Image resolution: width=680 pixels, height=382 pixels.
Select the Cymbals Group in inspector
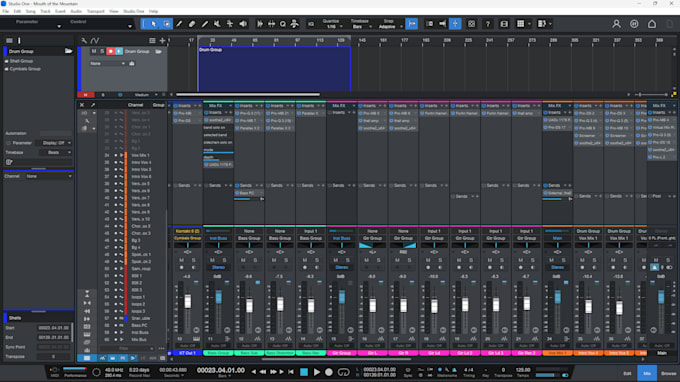point(25,69)
